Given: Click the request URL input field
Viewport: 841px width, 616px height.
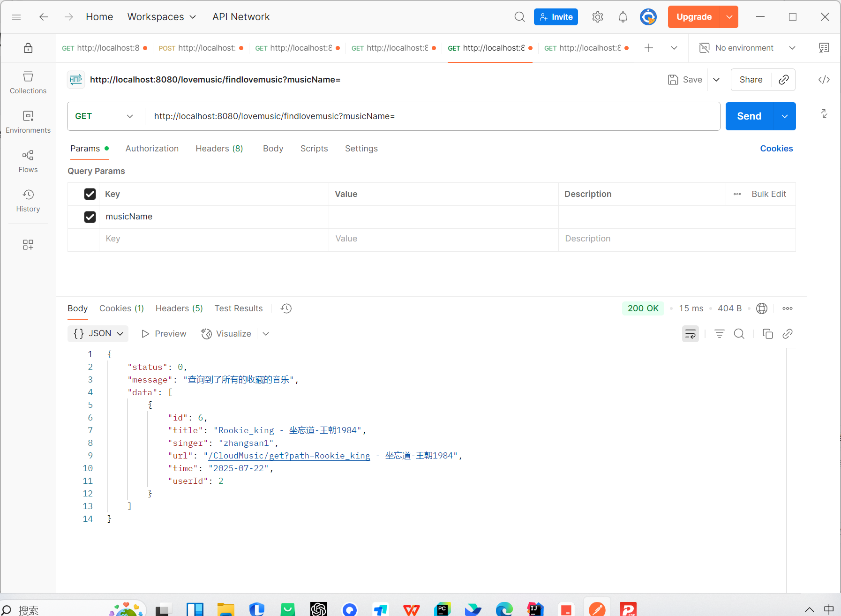Looking at the screenshot, I should pos(432,116).
